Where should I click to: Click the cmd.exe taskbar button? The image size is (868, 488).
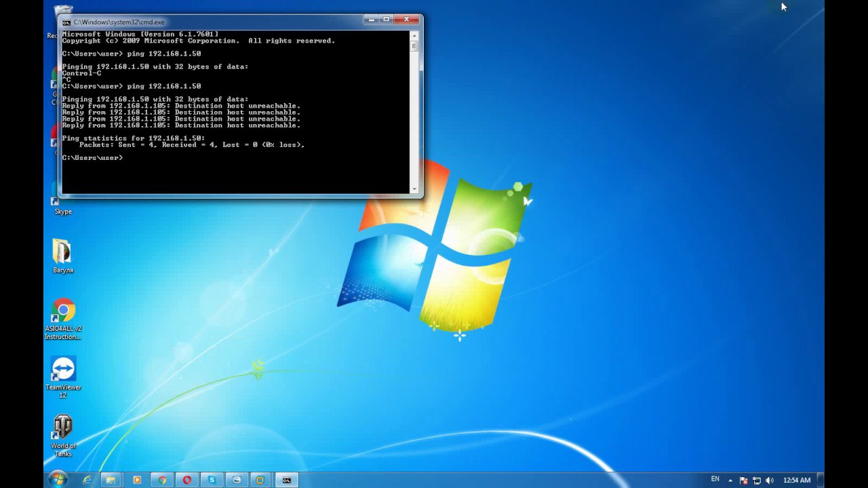pos(287,480)
